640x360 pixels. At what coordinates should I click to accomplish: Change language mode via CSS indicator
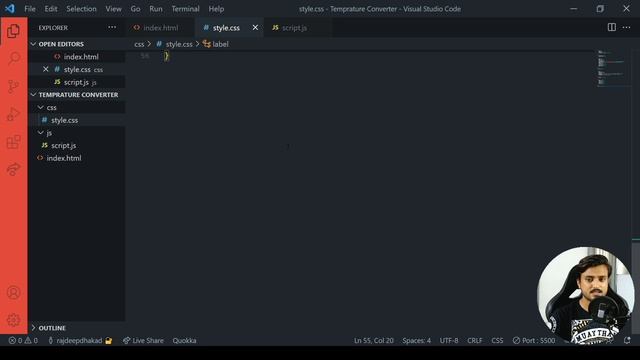497,340
